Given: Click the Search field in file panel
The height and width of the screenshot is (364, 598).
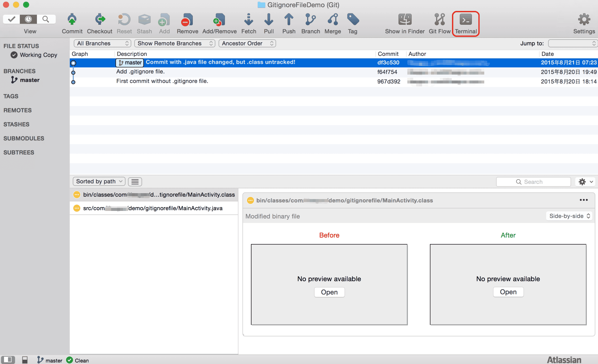Looking at the screenshot, I should coord(533,182).
